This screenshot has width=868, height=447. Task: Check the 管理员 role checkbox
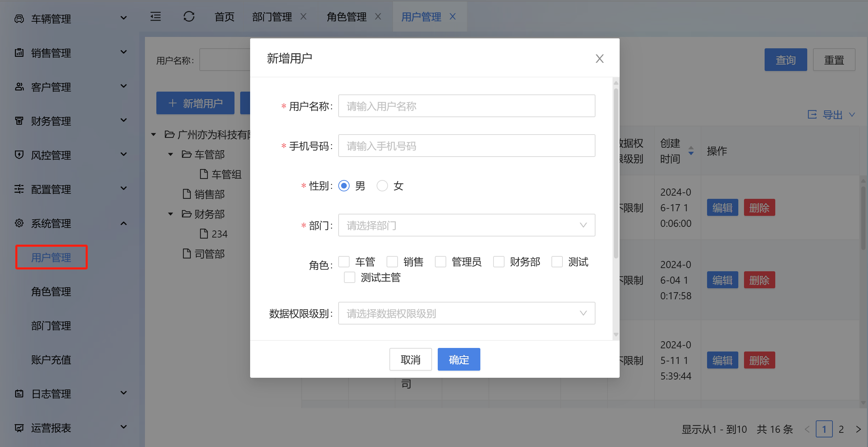tap(441, 262)
